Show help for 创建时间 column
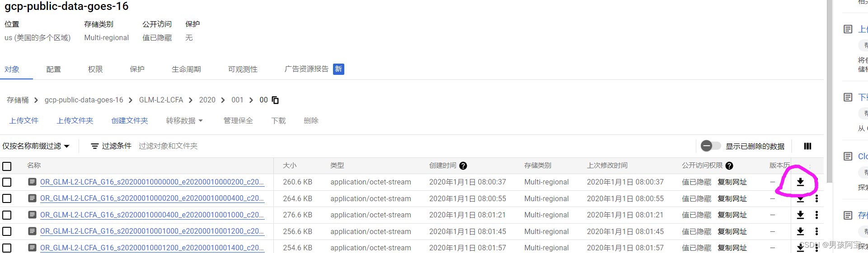Viewport: 868px width, 253px height. click(x=463, y=166)
